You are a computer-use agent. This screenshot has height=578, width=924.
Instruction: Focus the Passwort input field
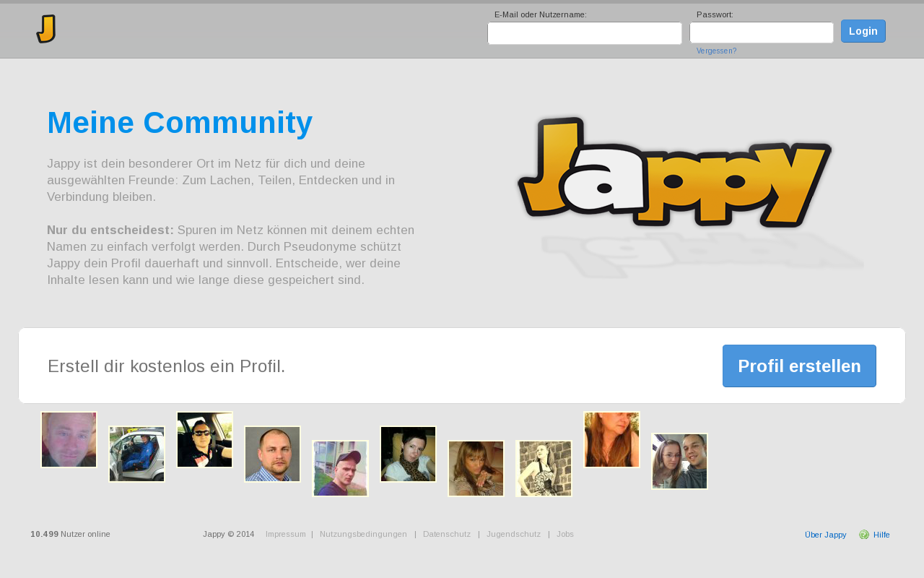coord(762,33)
